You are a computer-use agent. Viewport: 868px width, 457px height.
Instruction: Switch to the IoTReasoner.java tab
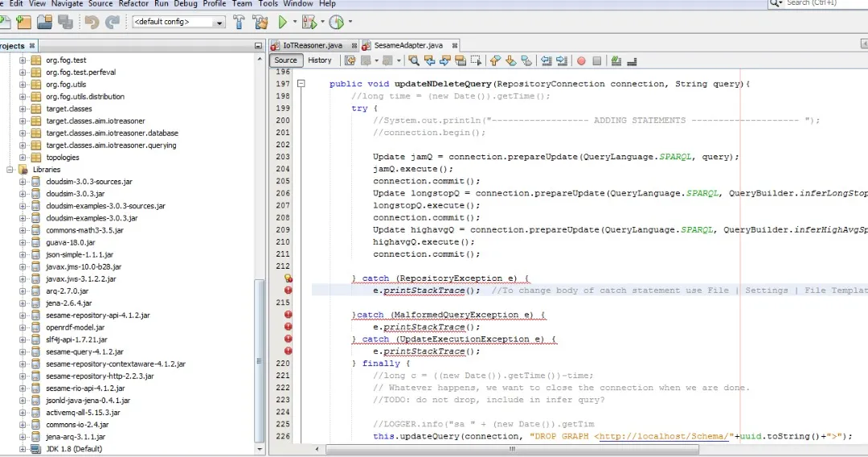(312, 45)
